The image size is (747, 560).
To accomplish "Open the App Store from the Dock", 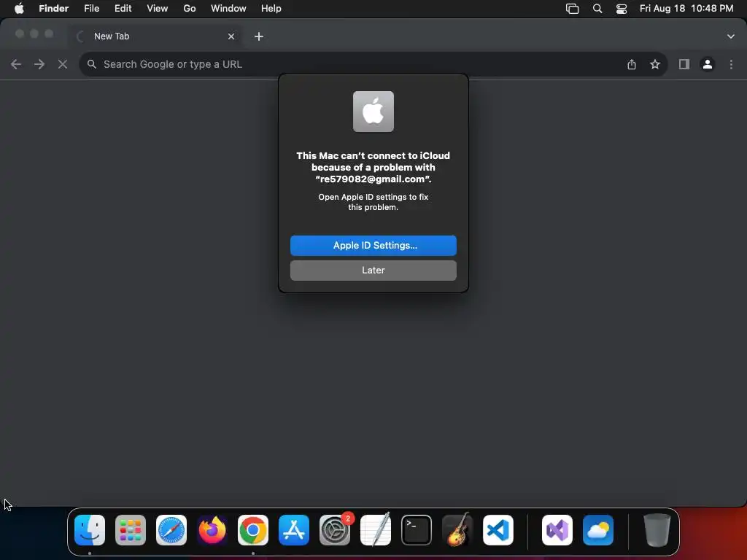I will 294,530.
